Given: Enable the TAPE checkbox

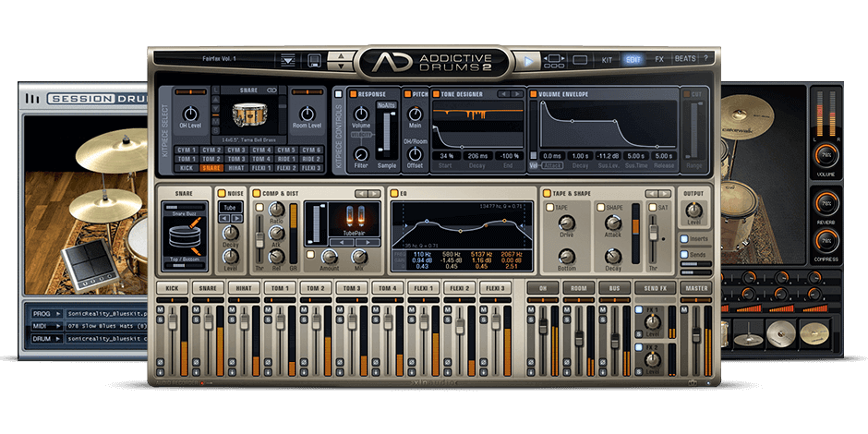Looking at the screenshot, I should coord(549,208).
